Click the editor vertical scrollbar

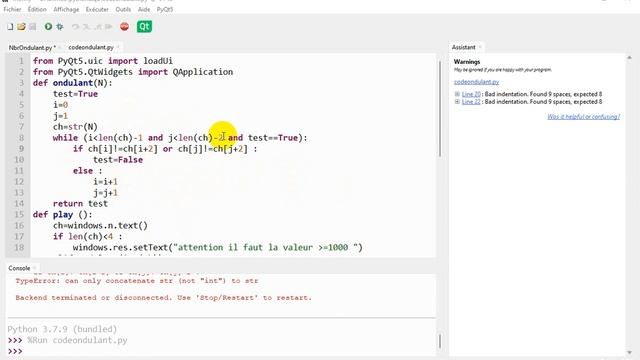(440, 109)
